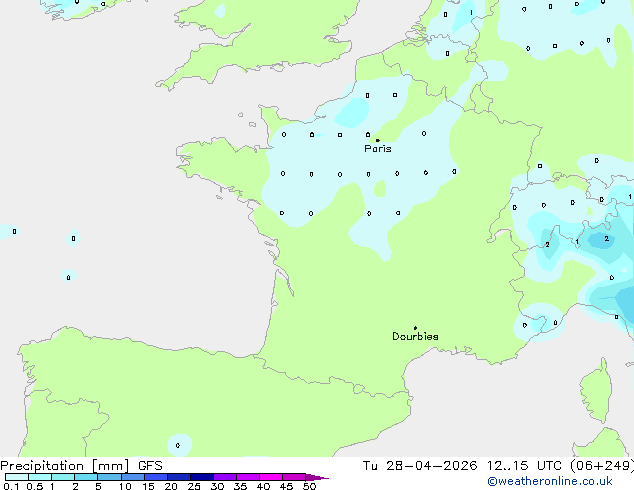
Task: Select the black dot marking Dourbies
Action: [415, 328]
